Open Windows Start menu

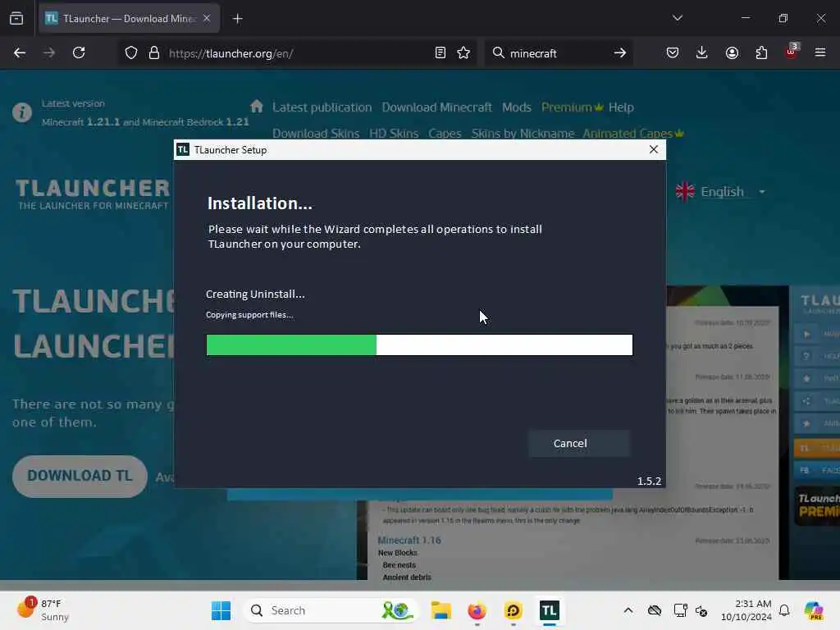[x=221, y=610]
